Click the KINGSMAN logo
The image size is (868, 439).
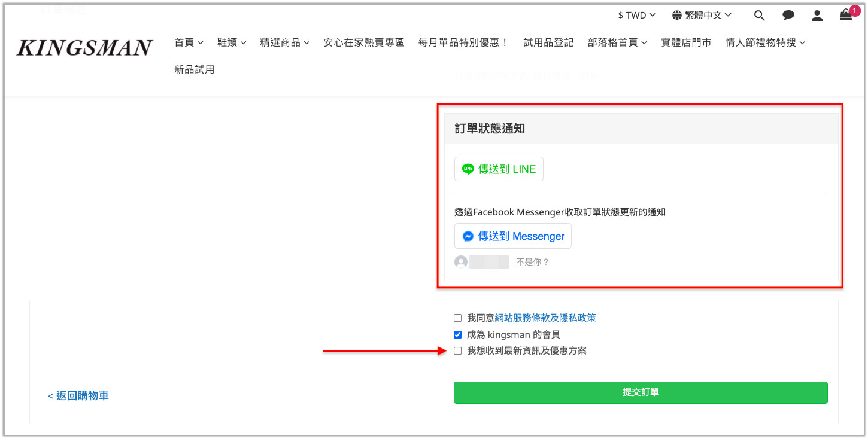click(x=84, y=48)
